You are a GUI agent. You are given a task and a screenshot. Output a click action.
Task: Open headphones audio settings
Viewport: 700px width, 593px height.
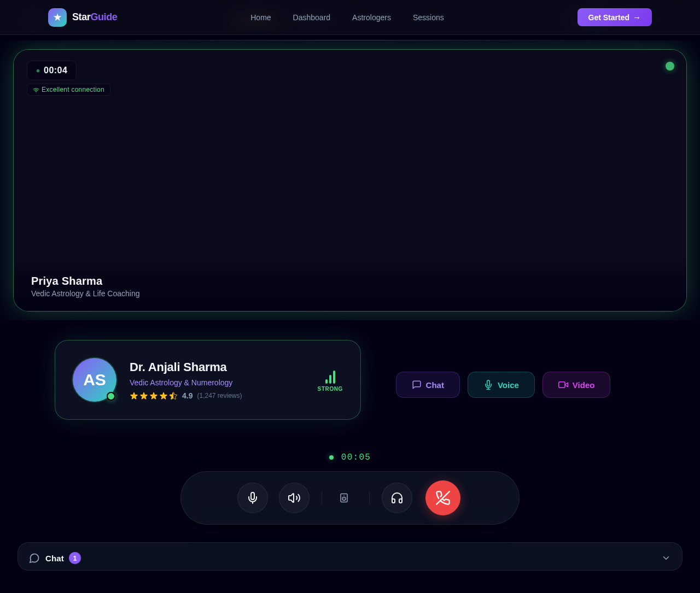[x=397, y=498]
